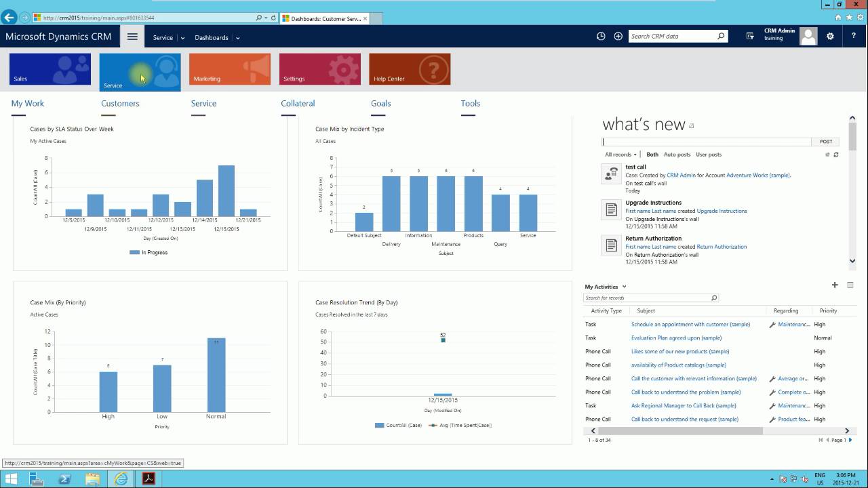
Task: Click the search for records magnifier
Action: [x=714, y=298]
